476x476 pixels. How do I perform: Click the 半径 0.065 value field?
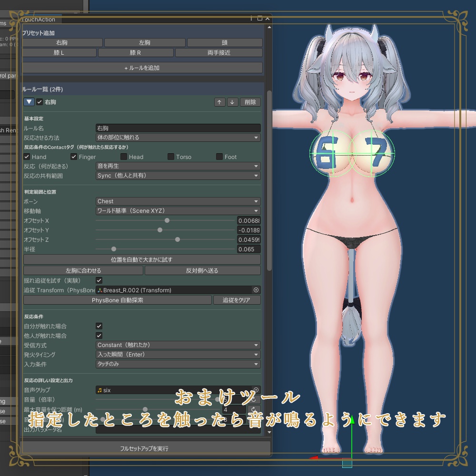coord(248,249)
